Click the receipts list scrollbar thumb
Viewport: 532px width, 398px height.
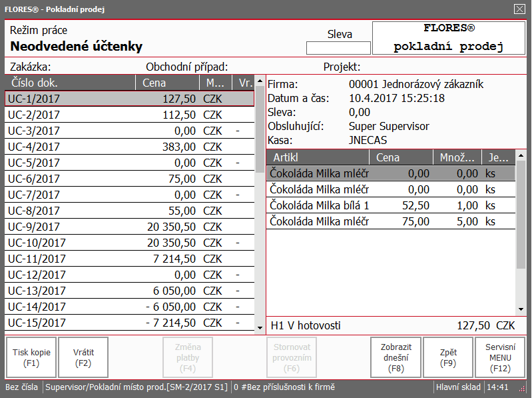point(260,129)
